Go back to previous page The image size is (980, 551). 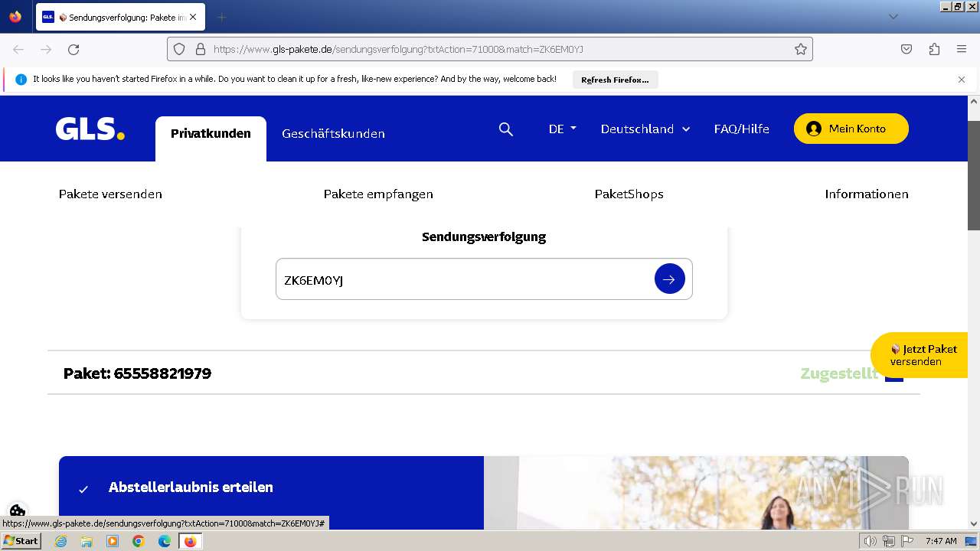click(18, 49)
